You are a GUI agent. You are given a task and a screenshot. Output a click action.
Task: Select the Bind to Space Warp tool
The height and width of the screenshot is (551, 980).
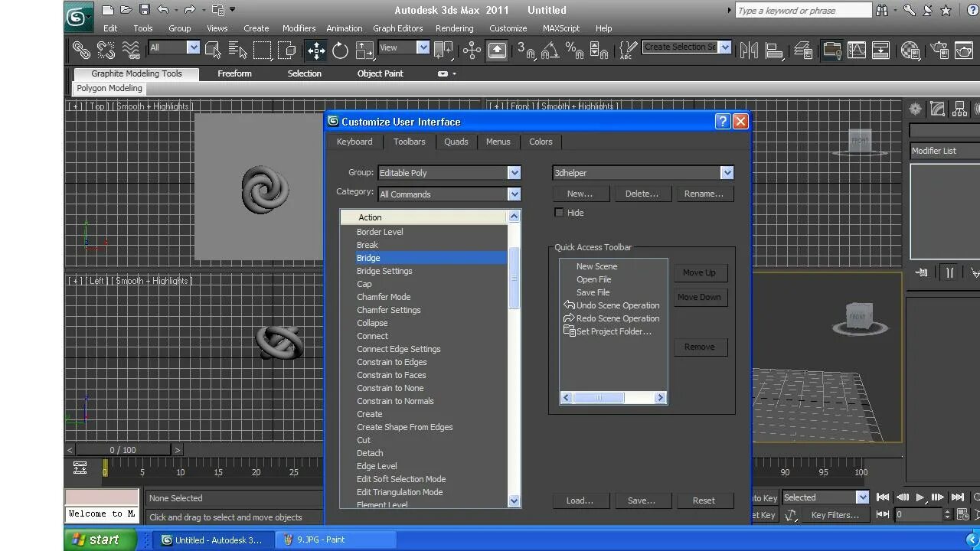tap(131, 51)
